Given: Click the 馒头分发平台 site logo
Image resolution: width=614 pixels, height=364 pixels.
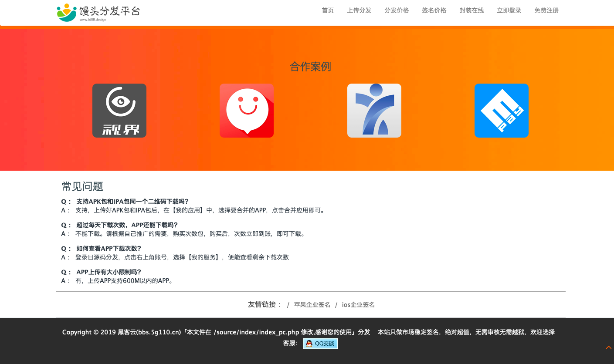Looking at the screenshot, I should click(x=98, y=12).
